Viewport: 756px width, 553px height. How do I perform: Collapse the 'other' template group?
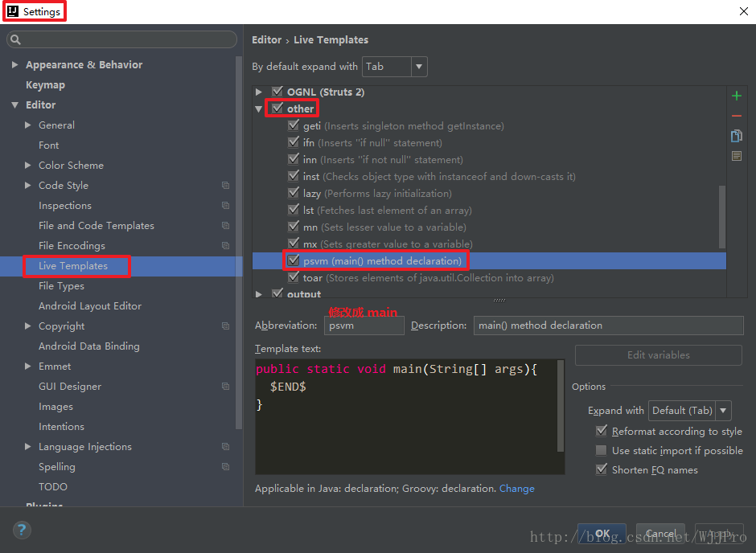[259, 109]
